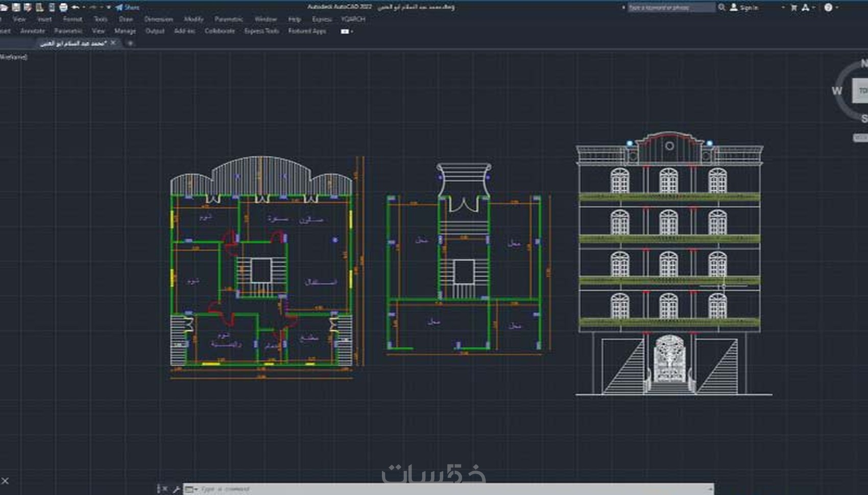Add a new drawing tab with plus button

click(x=130, y=43)
